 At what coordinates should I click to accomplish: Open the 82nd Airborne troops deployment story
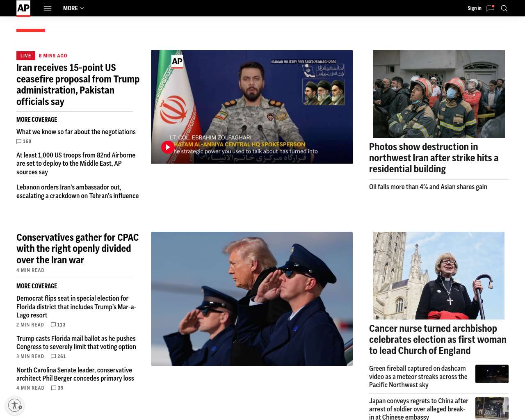tap(76, 164)
